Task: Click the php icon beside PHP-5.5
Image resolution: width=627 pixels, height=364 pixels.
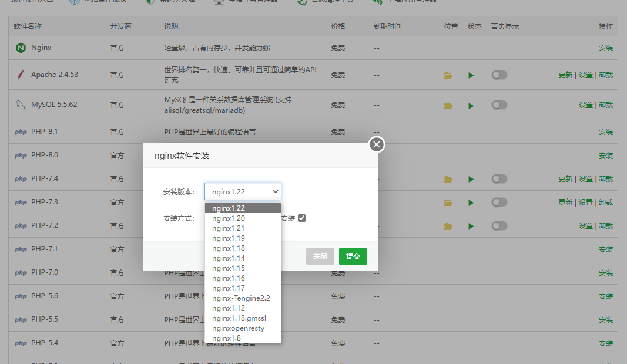Action: tap(21, 319)
